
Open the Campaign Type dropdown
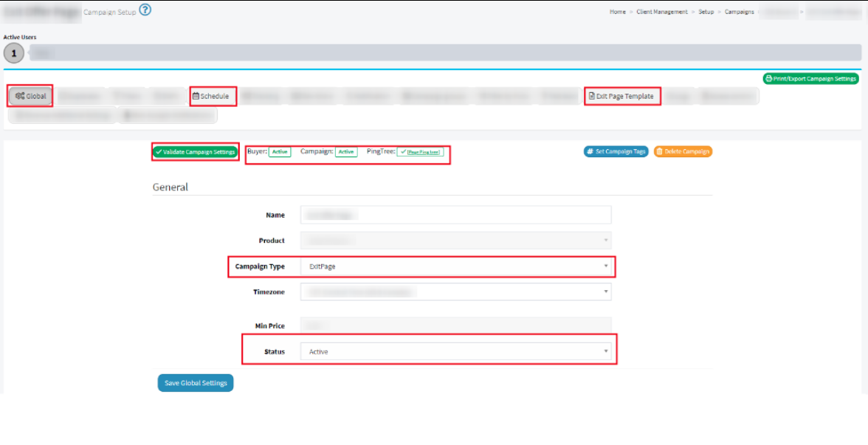[455, 266]
